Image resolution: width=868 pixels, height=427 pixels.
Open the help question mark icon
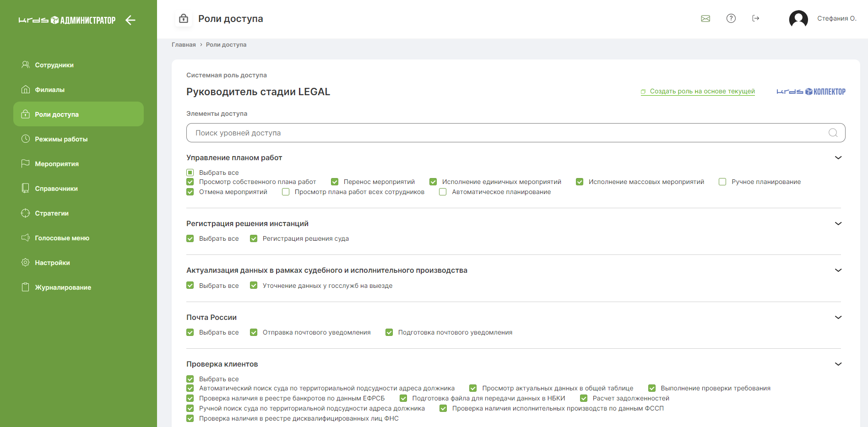pyautogui.click(x=731, y=18)
